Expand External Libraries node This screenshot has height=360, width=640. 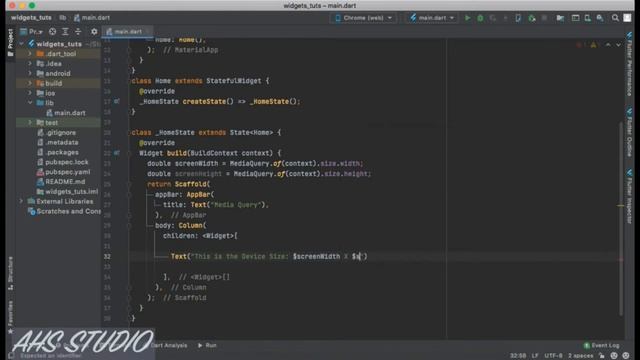(x=21, y=201)
